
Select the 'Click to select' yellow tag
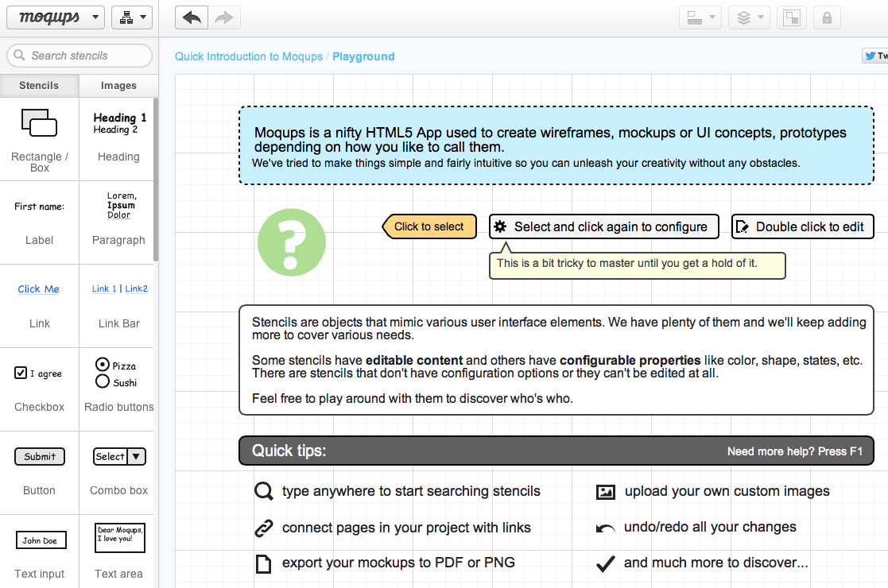(x=429, y=226)
